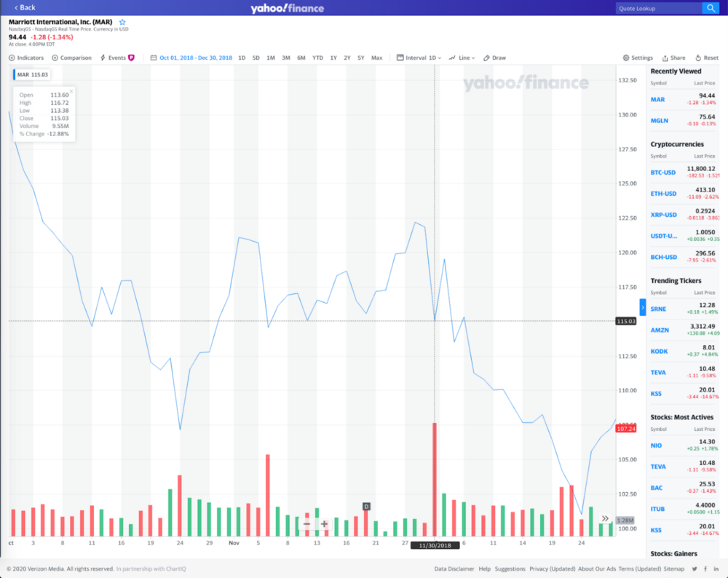Switch to YTD range
The width and height of the screenshot is (728, 578).
pos(318,58)
